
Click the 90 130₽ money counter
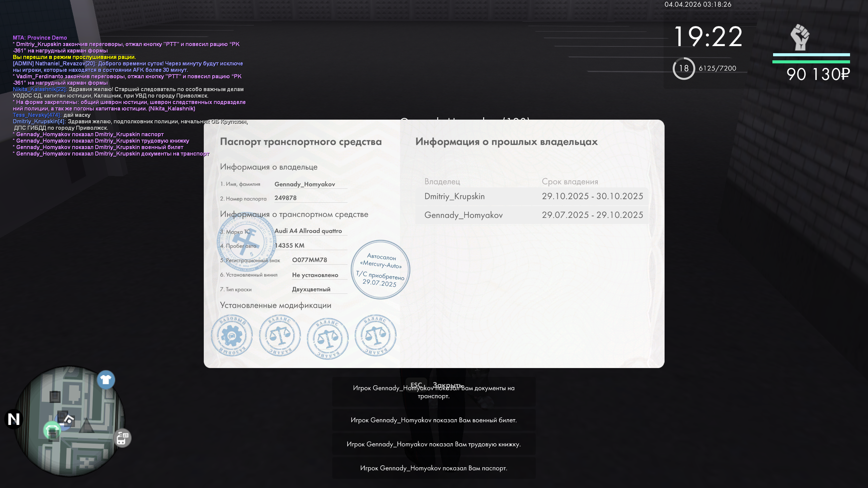coord(818,74)
